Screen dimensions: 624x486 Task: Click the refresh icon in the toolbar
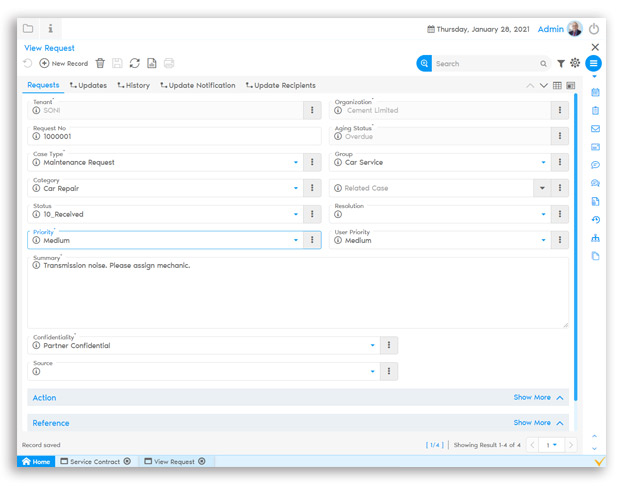point(134,63)
